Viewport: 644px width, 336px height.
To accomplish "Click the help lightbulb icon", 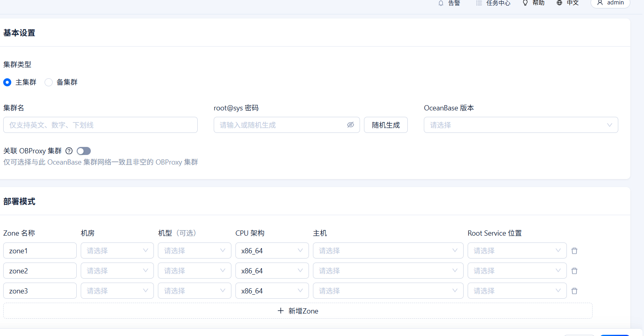I will (x=525, y=3).
